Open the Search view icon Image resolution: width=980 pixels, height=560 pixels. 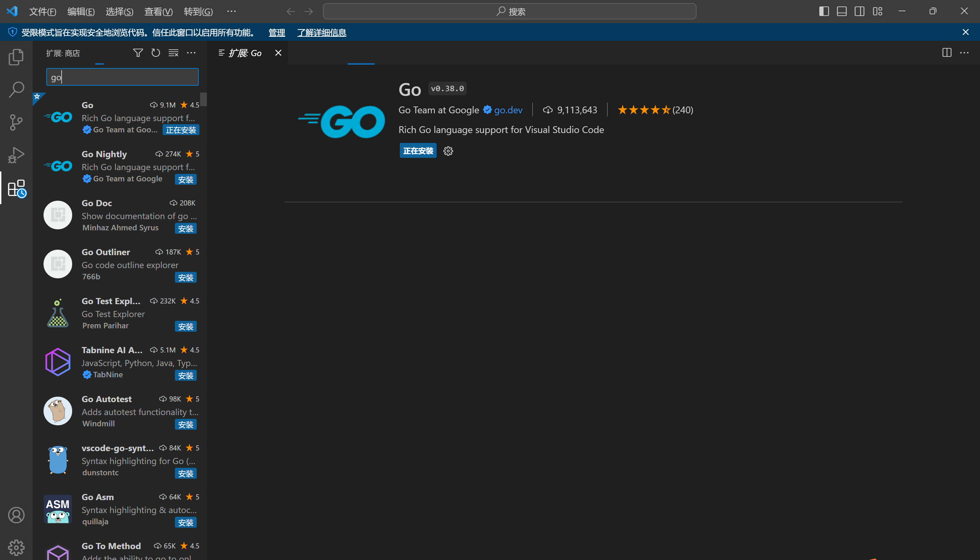[16, 89]
